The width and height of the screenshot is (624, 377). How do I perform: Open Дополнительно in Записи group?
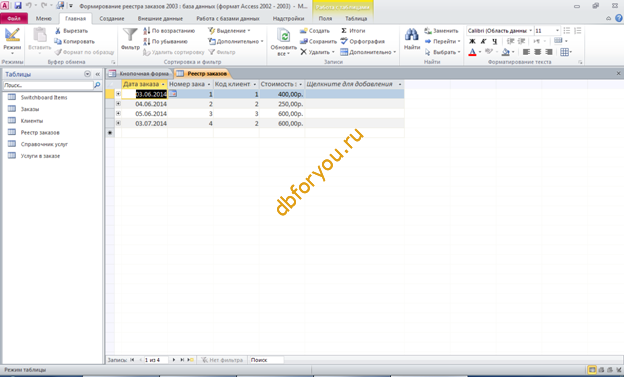click(x=368, y=52)
